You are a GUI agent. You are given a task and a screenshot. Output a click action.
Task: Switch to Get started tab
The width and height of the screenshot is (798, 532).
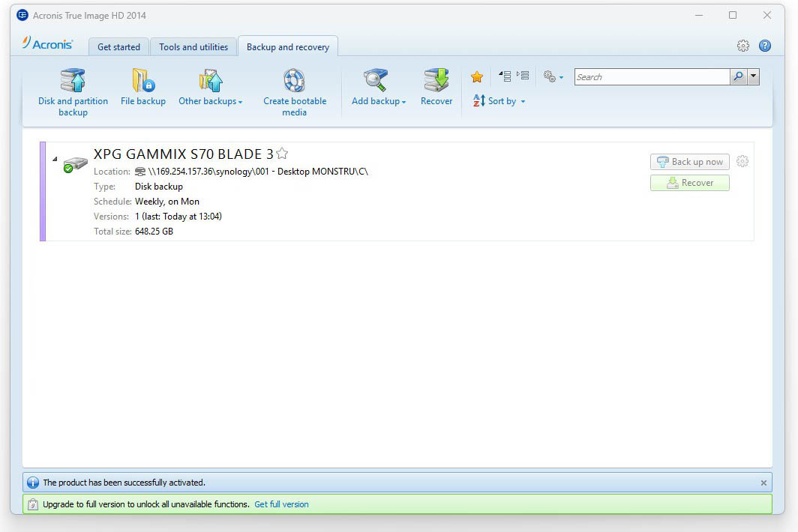[118, 46]
